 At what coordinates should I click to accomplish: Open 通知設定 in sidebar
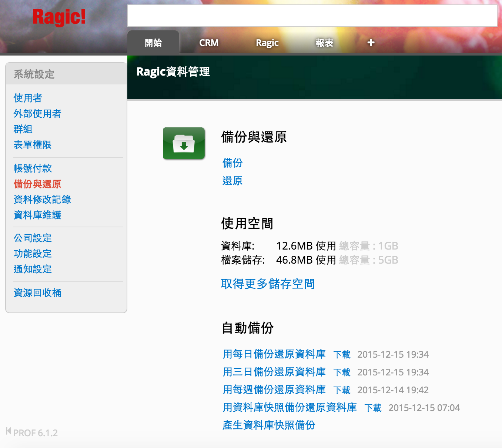pos(33,269)
